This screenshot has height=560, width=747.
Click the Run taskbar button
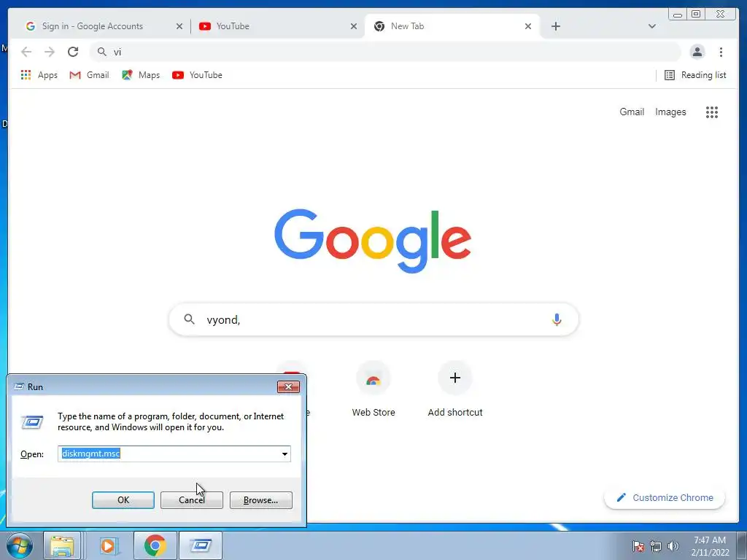tap(201, 545)
